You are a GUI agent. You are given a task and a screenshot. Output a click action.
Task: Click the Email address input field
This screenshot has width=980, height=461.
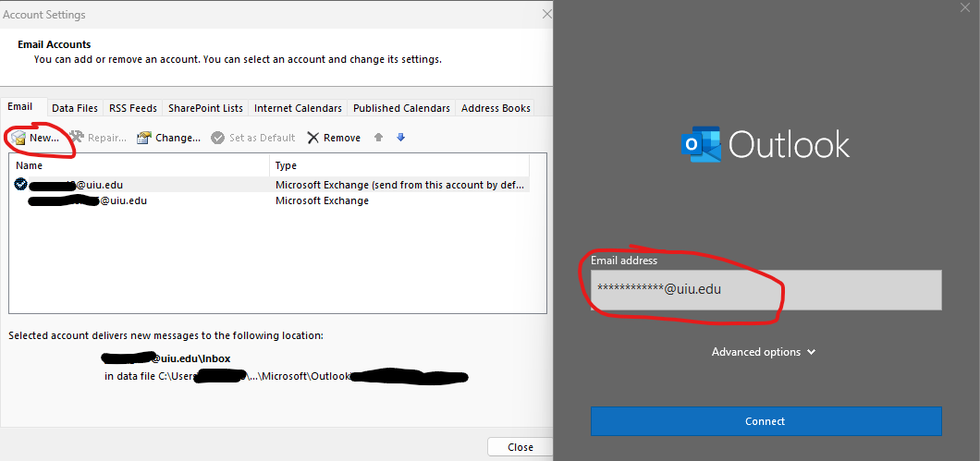766,290
